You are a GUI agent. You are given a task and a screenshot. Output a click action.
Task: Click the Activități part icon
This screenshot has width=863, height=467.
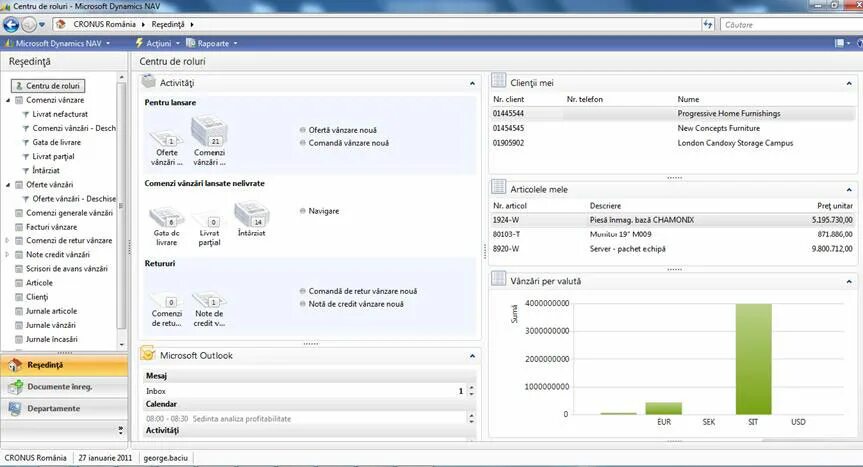(148, 81)
